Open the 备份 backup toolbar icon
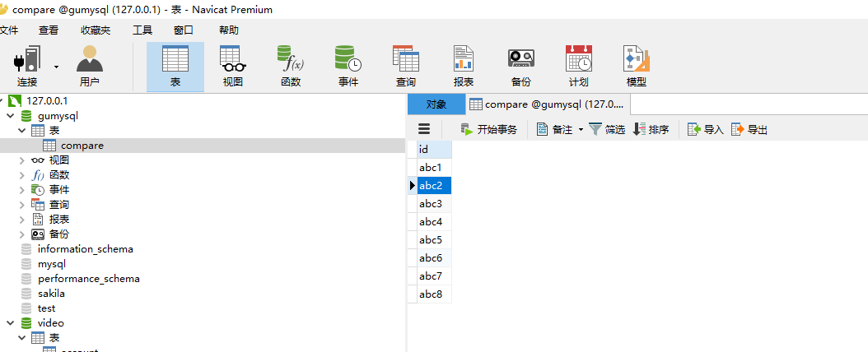Viewport: 868px width, 352px height. pos(521,67)
